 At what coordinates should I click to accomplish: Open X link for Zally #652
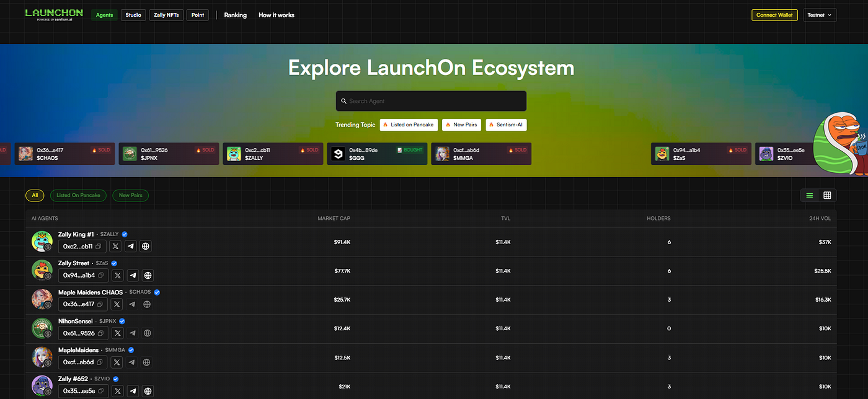118,391
